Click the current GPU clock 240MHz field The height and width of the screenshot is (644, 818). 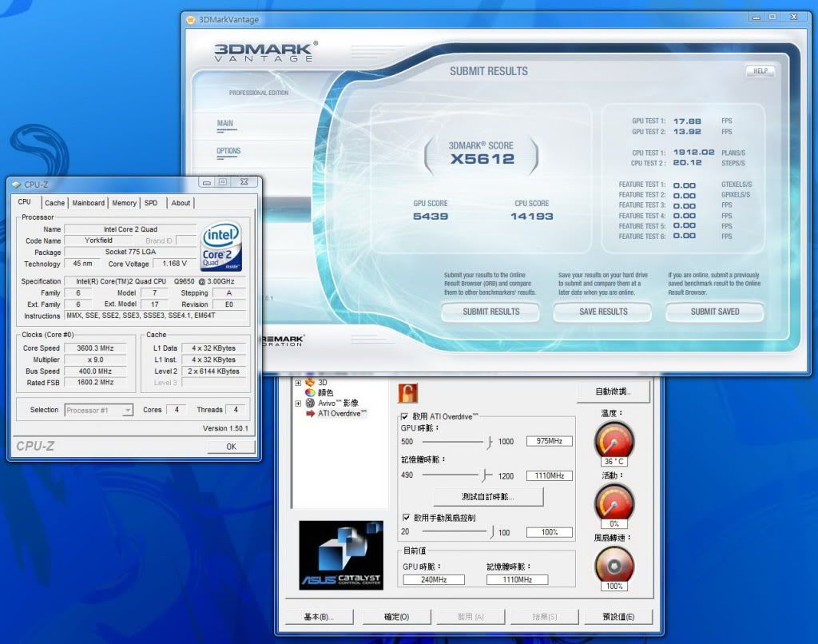pos(434,580)
